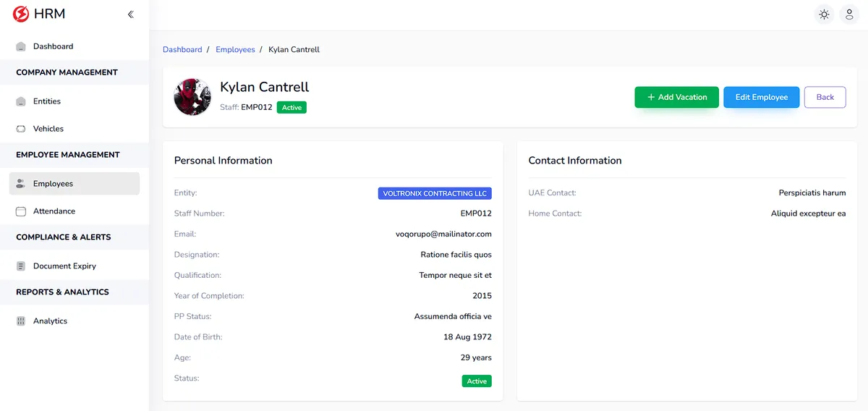The height and width of the screenshot is (411, 868).
Task: Open Dashboard in the sidebar
Action: [75, 46]
